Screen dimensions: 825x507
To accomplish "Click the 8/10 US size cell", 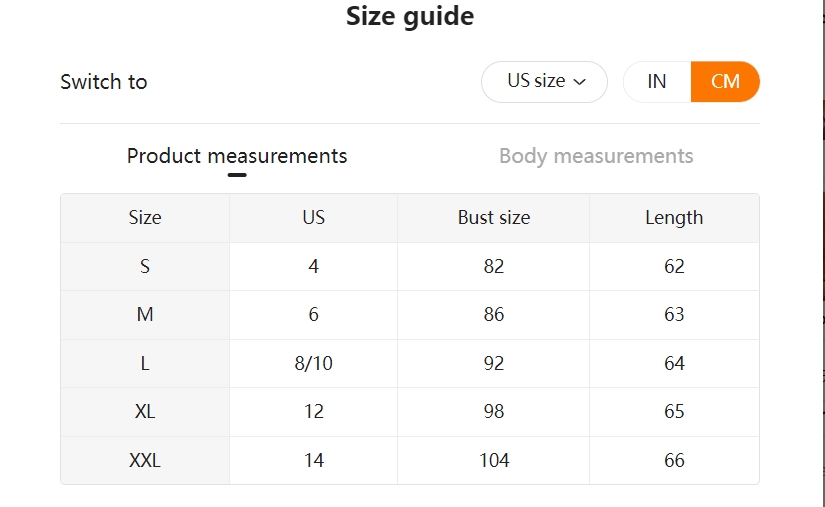I will [x=314, y=363].
